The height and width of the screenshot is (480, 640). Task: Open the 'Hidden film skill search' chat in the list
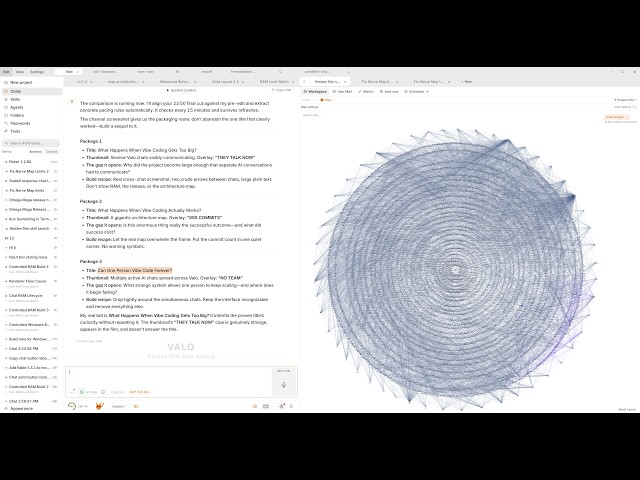pos(29,229)
